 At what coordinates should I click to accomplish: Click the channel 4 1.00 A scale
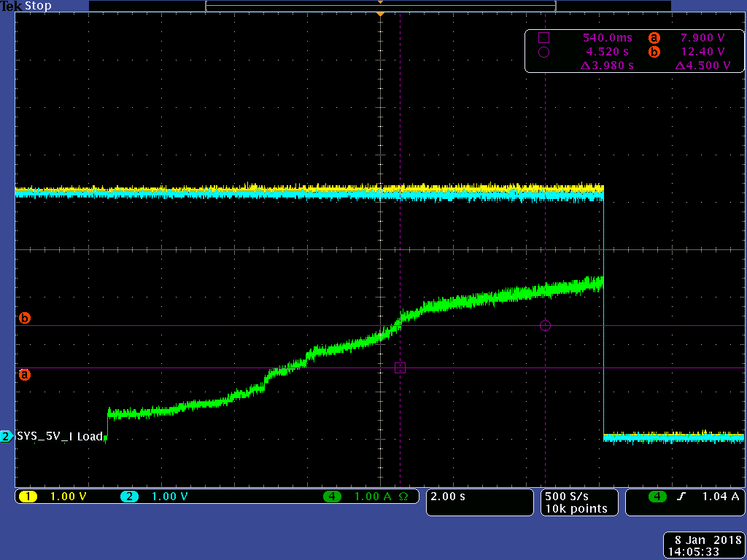pos(373,497)
